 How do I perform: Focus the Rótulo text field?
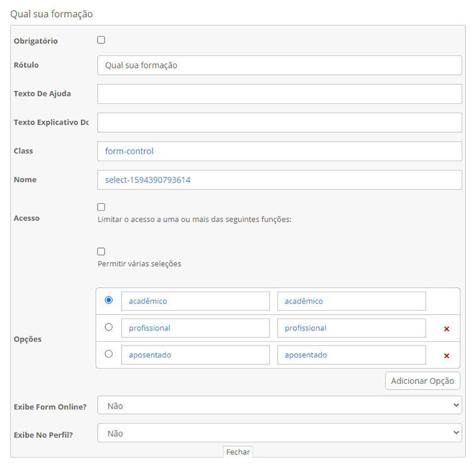(280, 65)
